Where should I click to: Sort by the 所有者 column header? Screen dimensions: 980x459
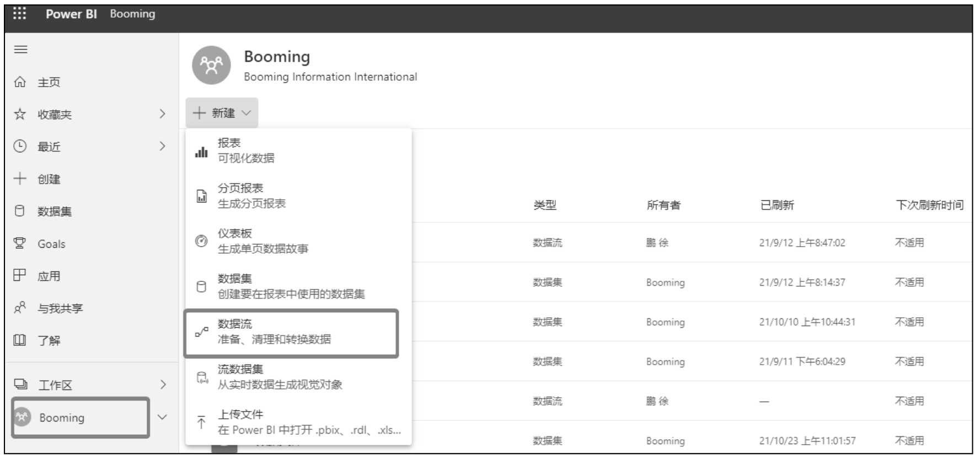tap(663, 205)
